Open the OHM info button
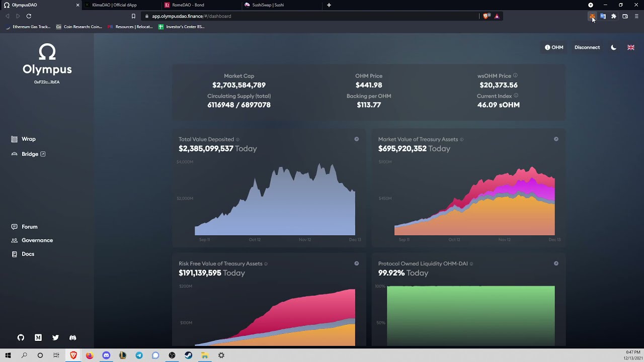Screen dimensions: 644x362 (x=554, y=47)
